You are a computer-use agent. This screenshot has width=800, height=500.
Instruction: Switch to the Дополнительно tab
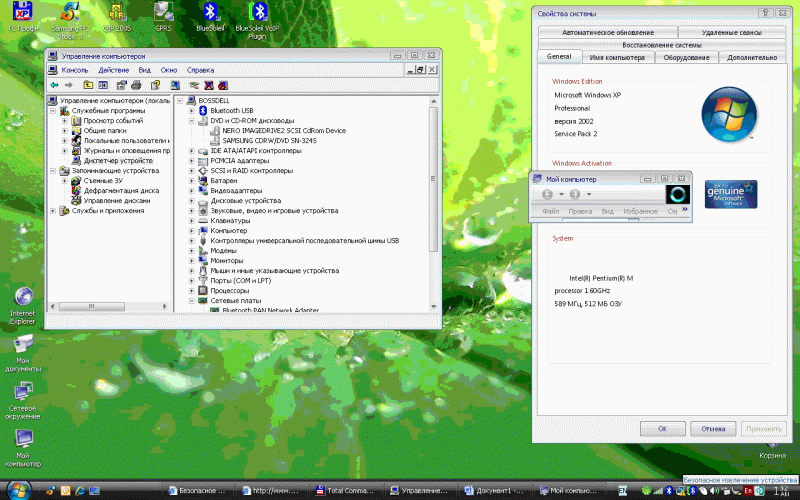[752, 58]
